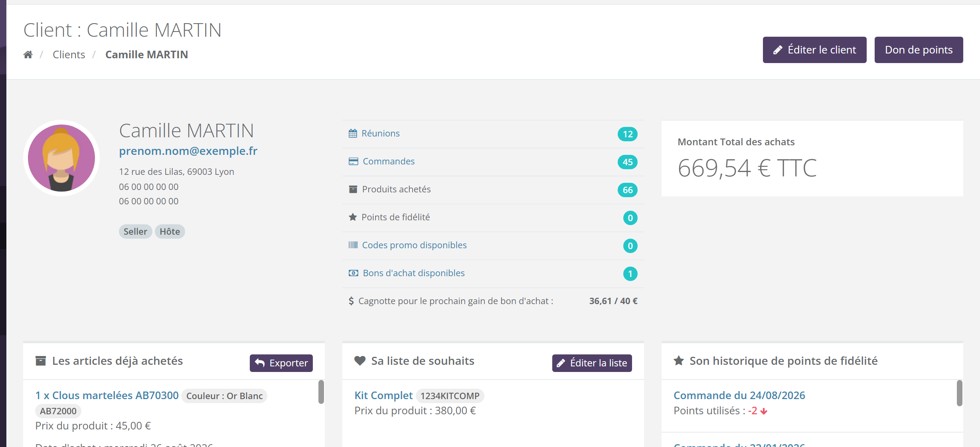This screenshot has width=980, height=447.
Task: Open Codes promo disponibles link
Action: 414,245
